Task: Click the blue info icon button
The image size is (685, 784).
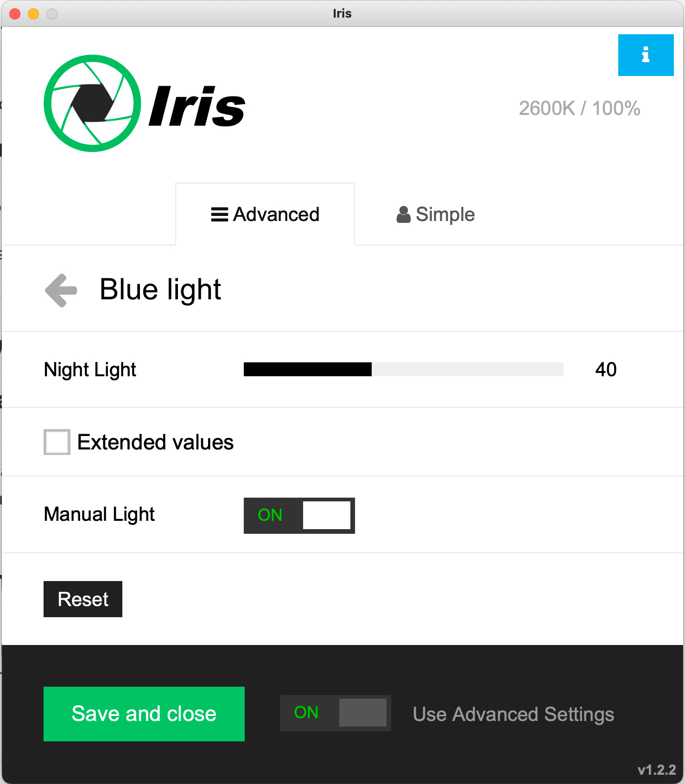Action: pos(646,55)
